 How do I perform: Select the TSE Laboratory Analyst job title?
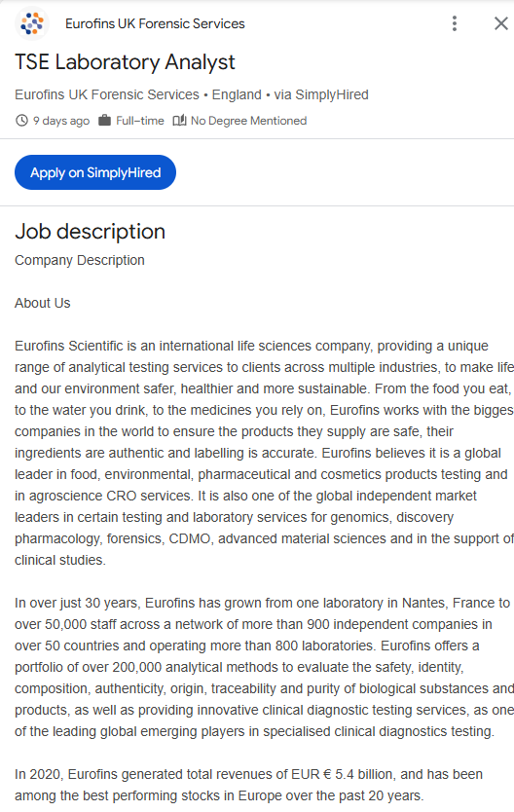(x=125, y=62)
